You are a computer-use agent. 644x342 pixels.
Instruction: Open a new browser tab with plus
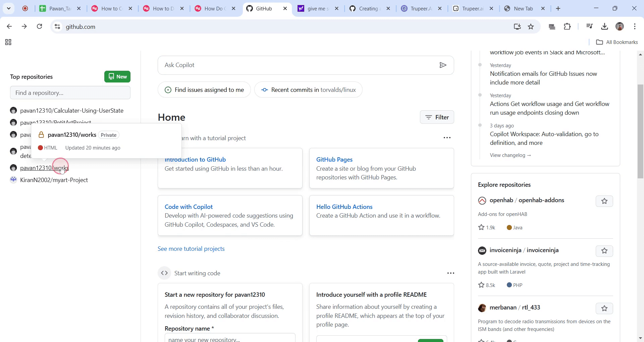tap(558, 8)
